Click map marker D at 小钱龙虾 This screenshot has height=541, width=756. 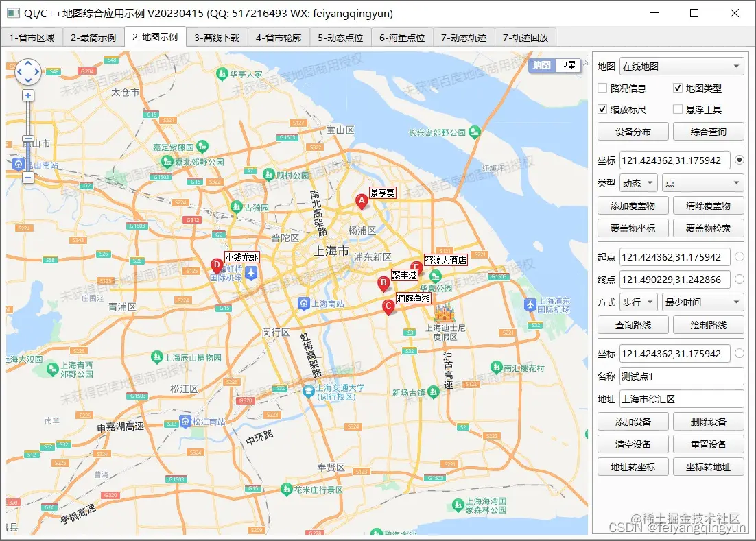217,265
